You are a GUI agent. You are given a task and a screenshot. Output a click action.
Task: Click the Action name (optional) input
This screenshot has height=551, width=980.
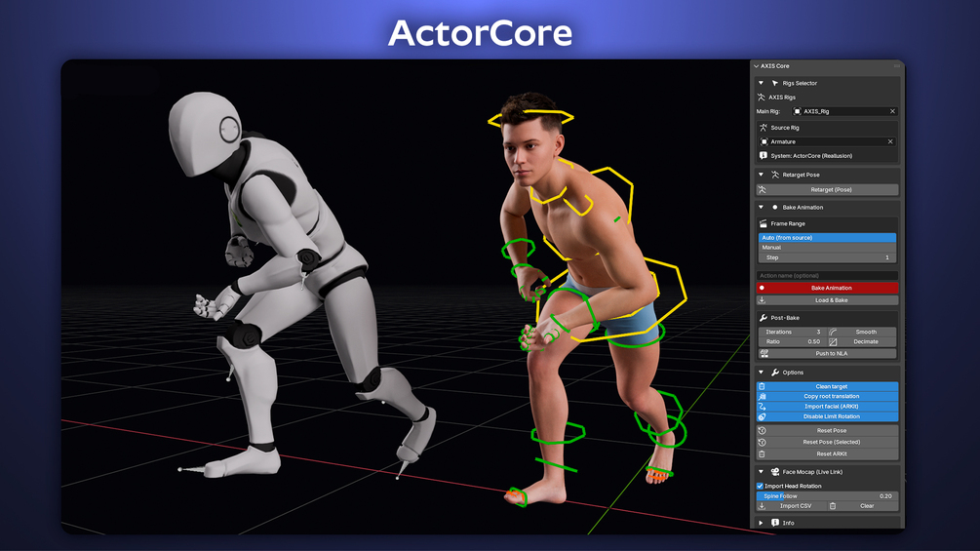tap(827, 275)
